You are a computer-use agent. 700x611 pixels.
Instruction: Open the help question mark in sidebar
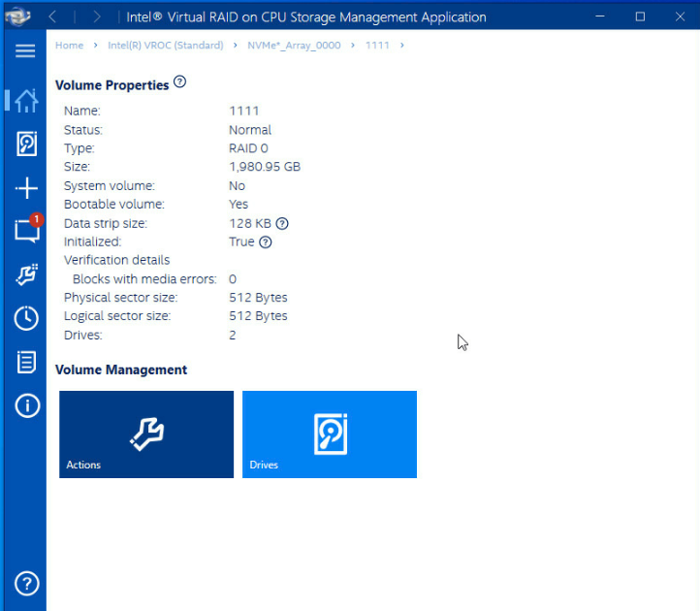[x=27, y=583]
